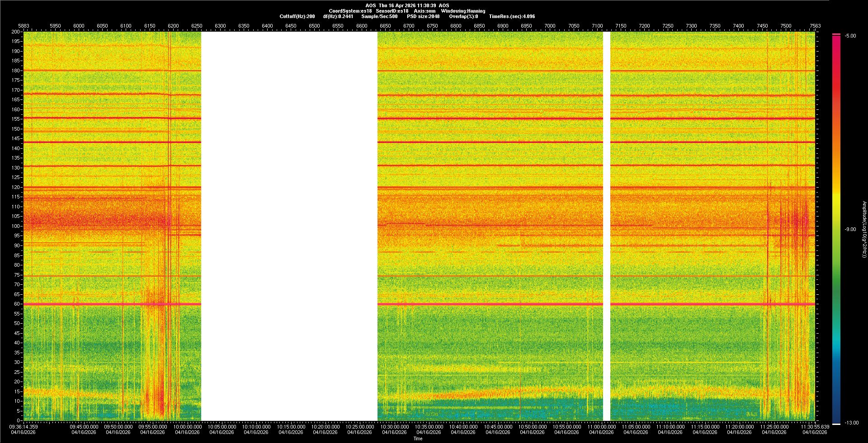Click the 10:00:00.000 time axis label
The image size is (868, 443).
pyautogui.click(x=188, y=427)
